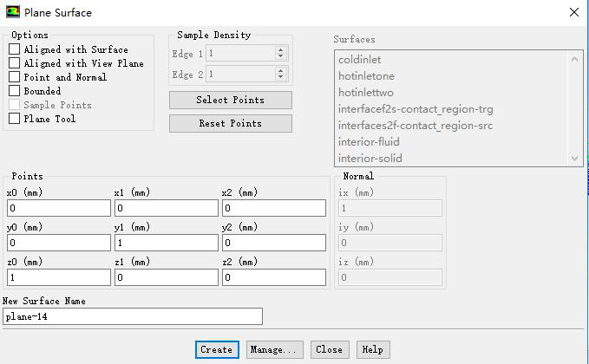Click the z2 (mm) input field
This screenshot has height=364, width=589.
point(274,277)
